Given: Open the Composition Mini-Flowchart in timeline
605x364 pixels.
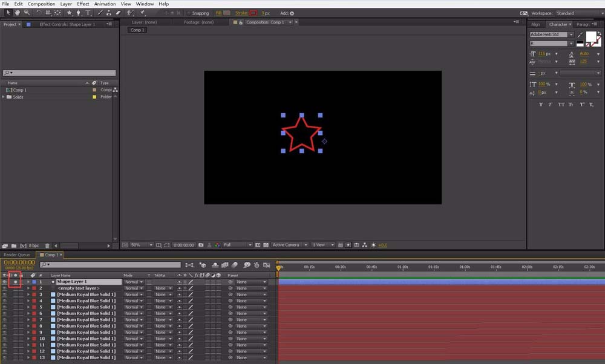Looking at the screenshot, I should 189,265.
